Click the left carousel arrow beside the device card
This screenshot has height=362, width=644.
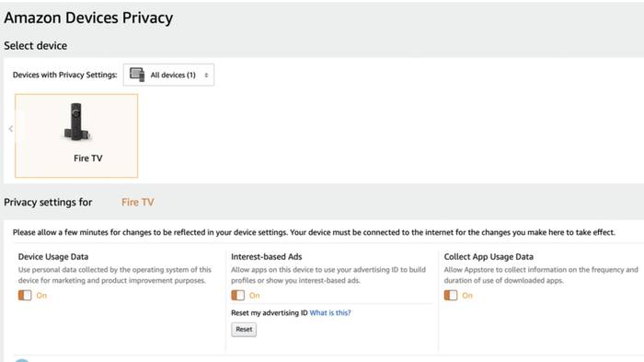tap(11, 129)
